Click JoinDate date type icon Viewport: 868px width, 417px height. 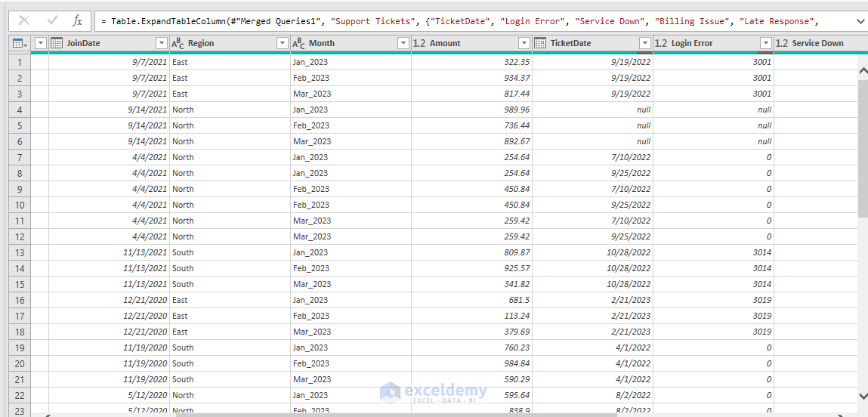[x=56, y=43]
